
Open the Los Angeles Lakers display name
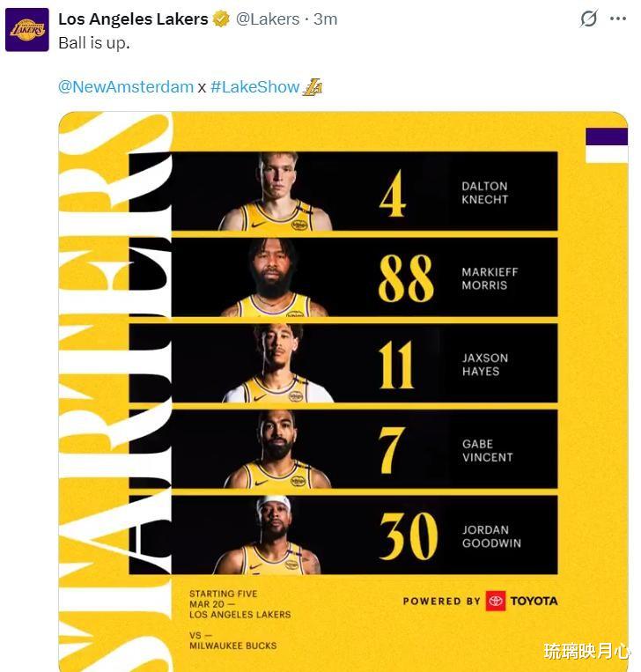(x=133, y=18)
